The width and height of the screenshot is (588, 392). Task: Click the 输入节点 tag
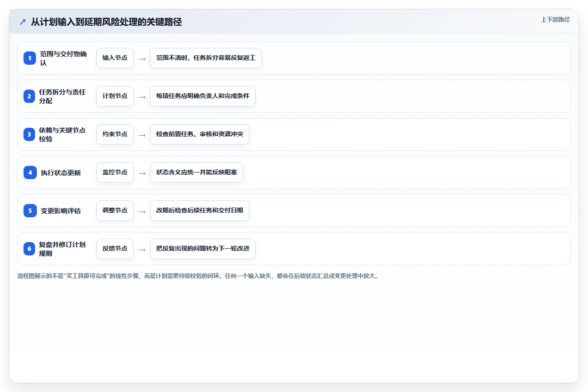(115, 58)
